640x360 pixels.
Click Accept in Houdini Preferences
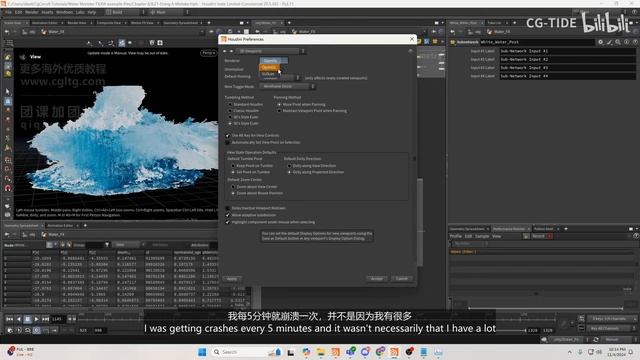click(377, 279)
